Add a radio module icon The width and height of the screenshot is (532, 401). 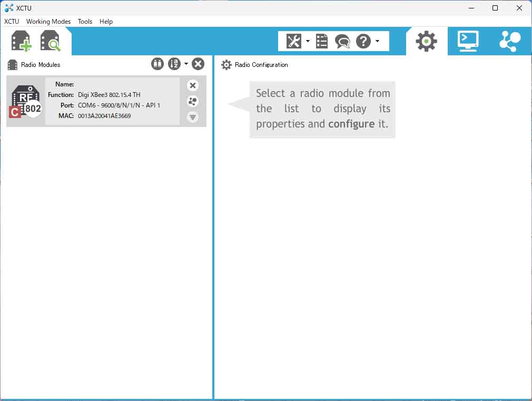(22, 41)
